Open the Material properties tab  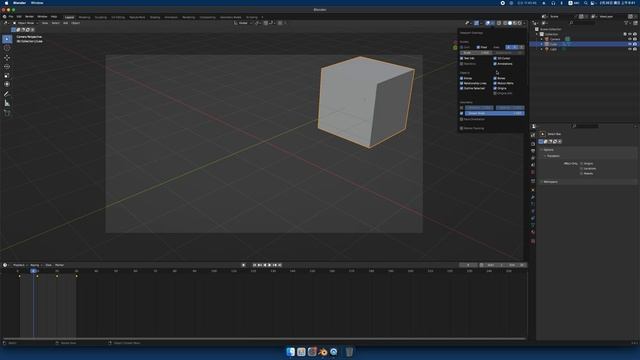[533, 232]
